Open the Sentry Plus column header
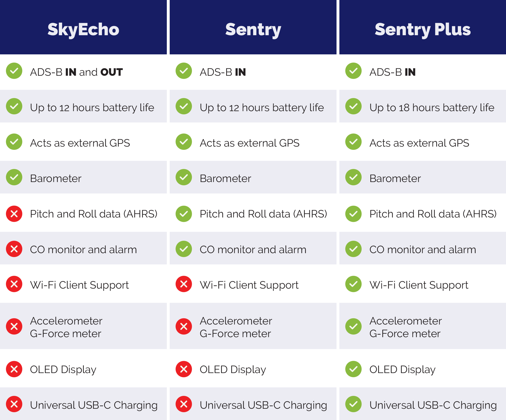Viewport: 506px width, 420px height. point(423,29)
